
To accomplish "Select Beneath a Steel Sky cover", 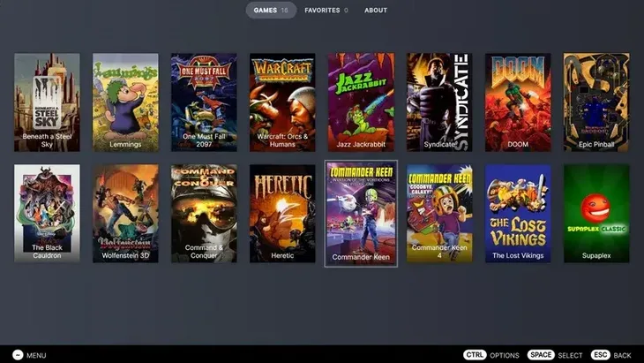I will [x=47, y=102].
